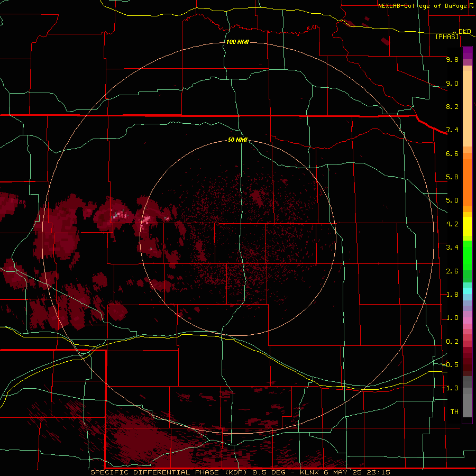Screen dimensions: 476x476
Task: Click the OKD station label
Action: click(x=465, y=31)
